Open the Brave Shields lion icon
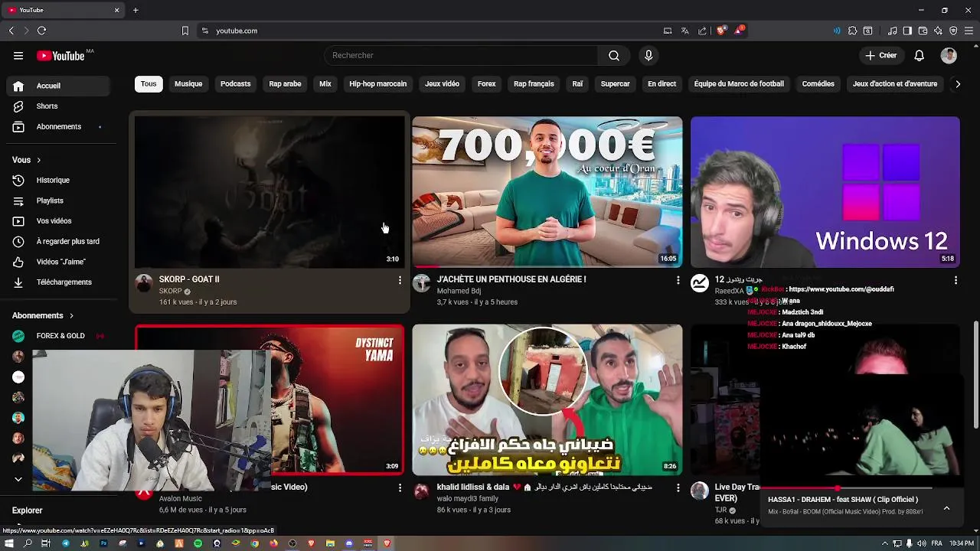This screenshot has width=980, height=551. pos(720,31)
